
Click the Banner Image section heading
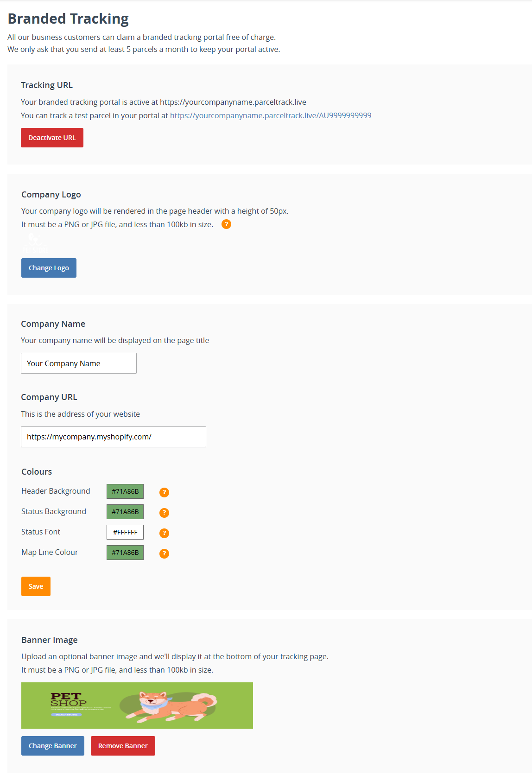click(50, 640)
